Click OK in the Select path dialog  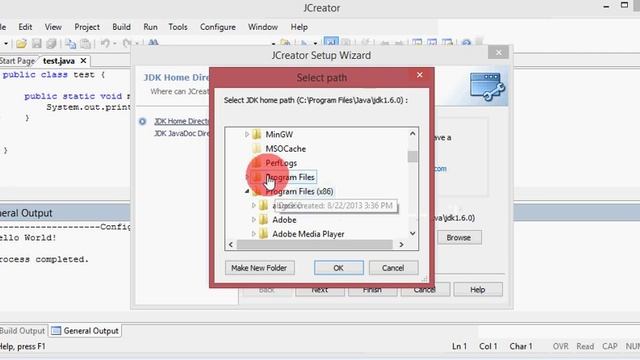338,268
